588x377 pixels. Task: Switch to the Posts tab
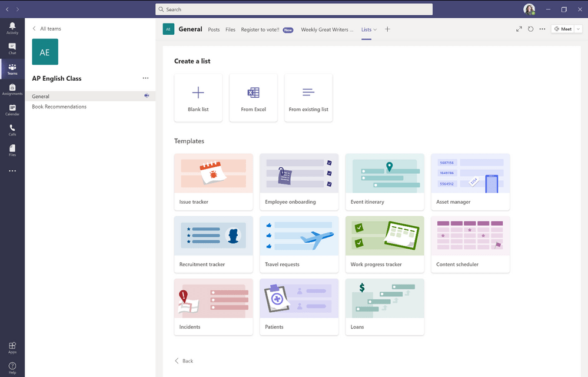[213, 29]
